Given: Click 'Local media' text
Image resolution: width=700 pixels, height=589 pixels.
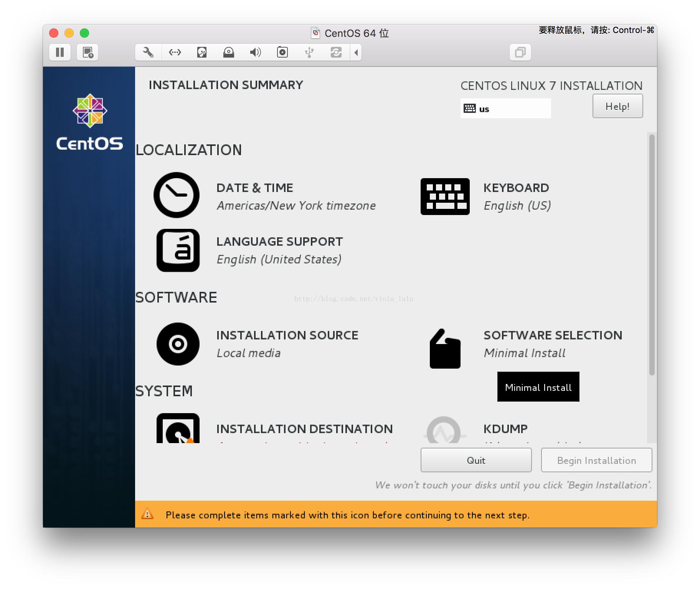Looking at the screenshot, I should point(249,353).
